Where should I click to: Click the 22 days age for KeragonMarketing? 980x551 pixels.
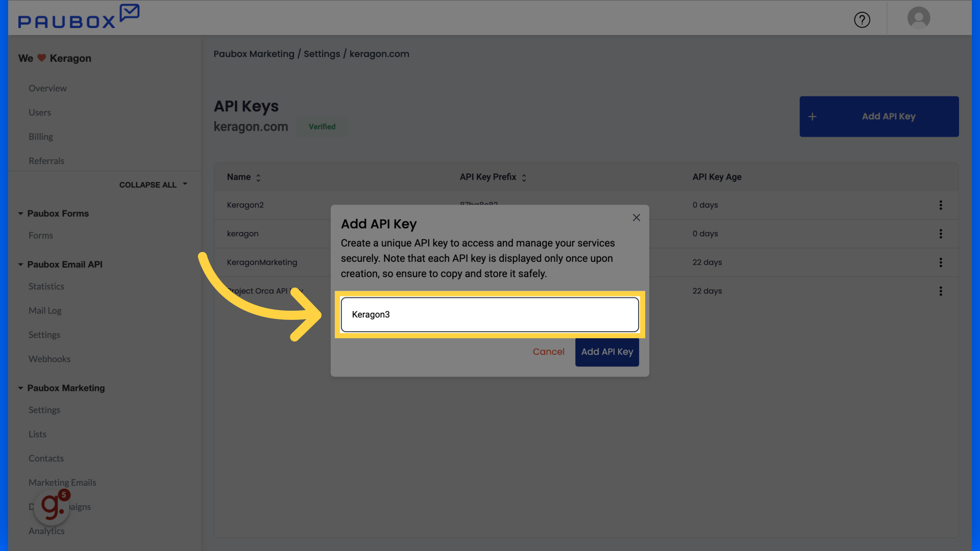(707, 262)
